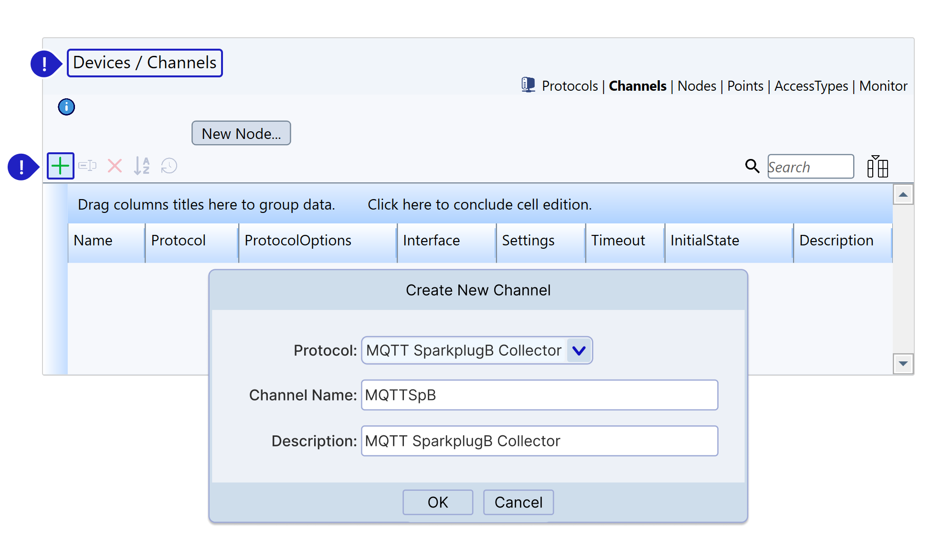Switch to the Channels tab
Image resolution: width=952 pixels, height=560 pixels.
click(x=637, y=86)
